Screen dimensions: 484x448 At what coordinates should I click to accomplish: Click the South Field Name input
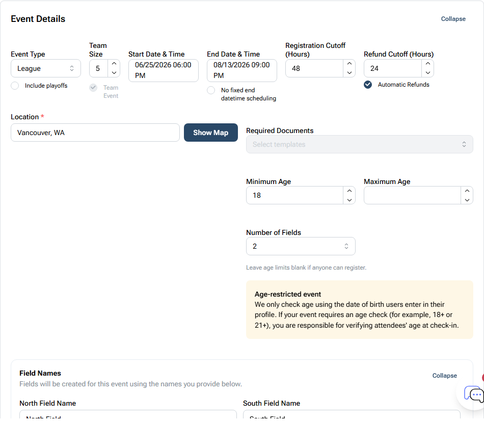pyautogui.click(x=352, y=414)
